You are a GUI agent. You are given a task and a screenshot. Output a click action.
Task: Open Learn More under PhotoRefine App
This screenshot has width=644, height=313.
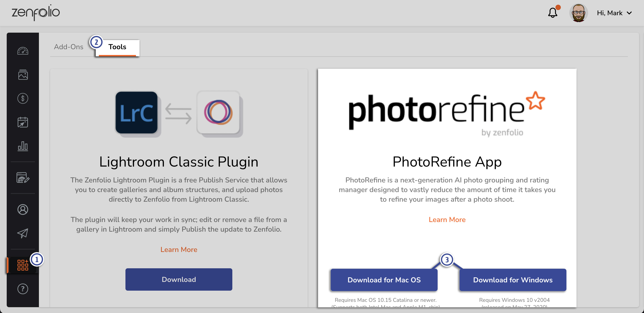447,220
